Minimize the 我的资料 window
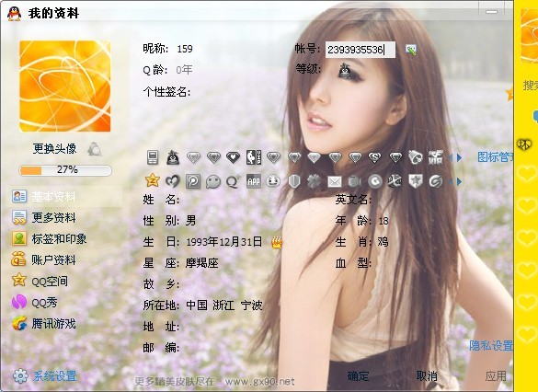538x392 pixels. point(492,12)
